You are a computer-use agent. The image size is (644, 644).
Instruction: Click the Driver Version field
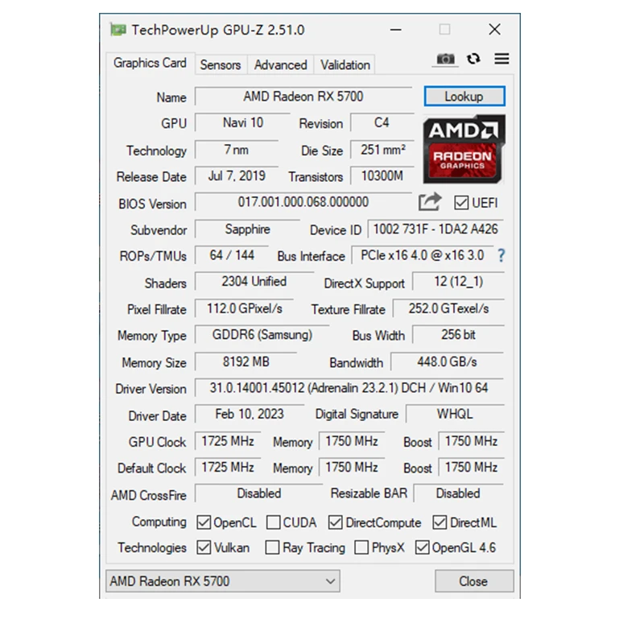point(349,388)
